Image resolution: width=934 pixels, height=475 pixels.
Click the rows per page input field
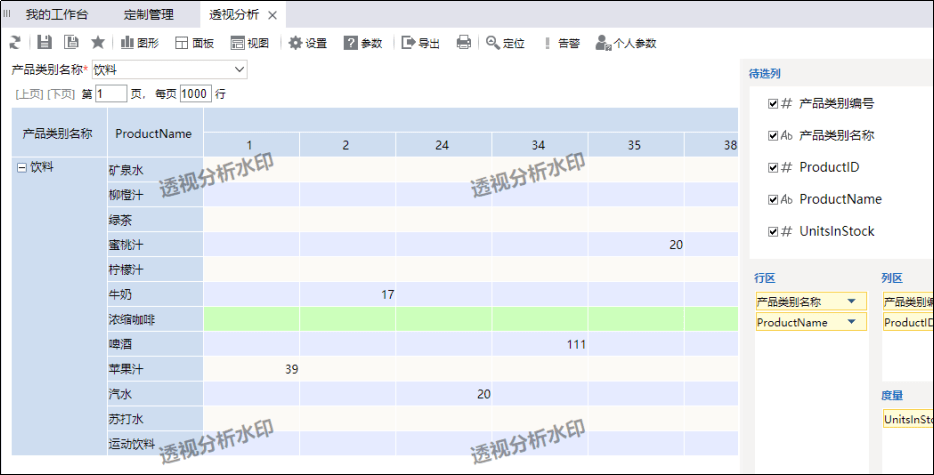[195, 94]
